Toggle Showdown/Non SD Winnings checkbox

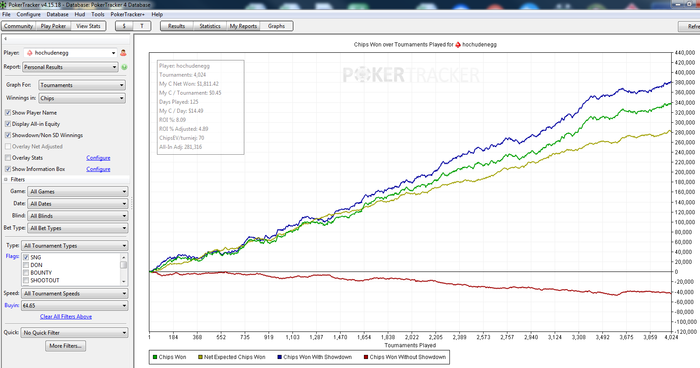(8, 135)
